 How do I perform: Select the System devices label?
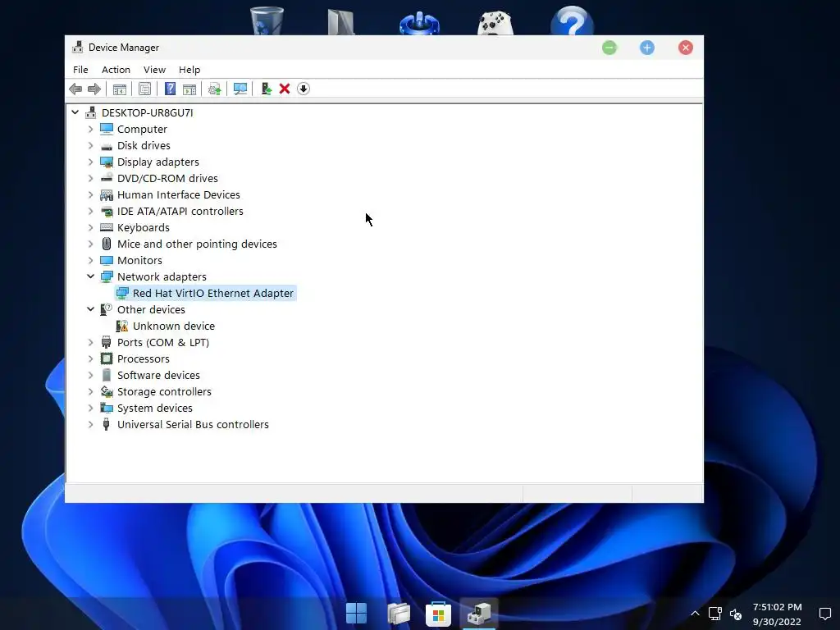(x=155, y=408)
